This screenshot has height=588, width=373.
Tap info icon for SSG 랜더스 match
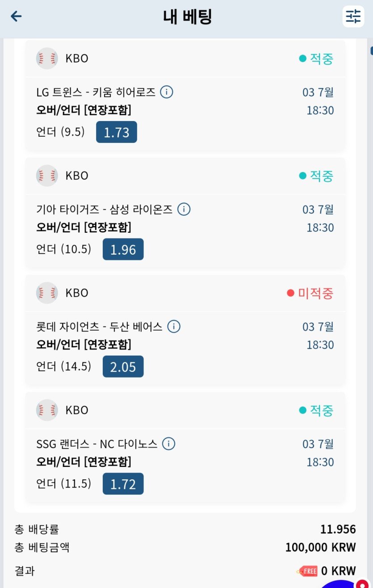[168, 444]
